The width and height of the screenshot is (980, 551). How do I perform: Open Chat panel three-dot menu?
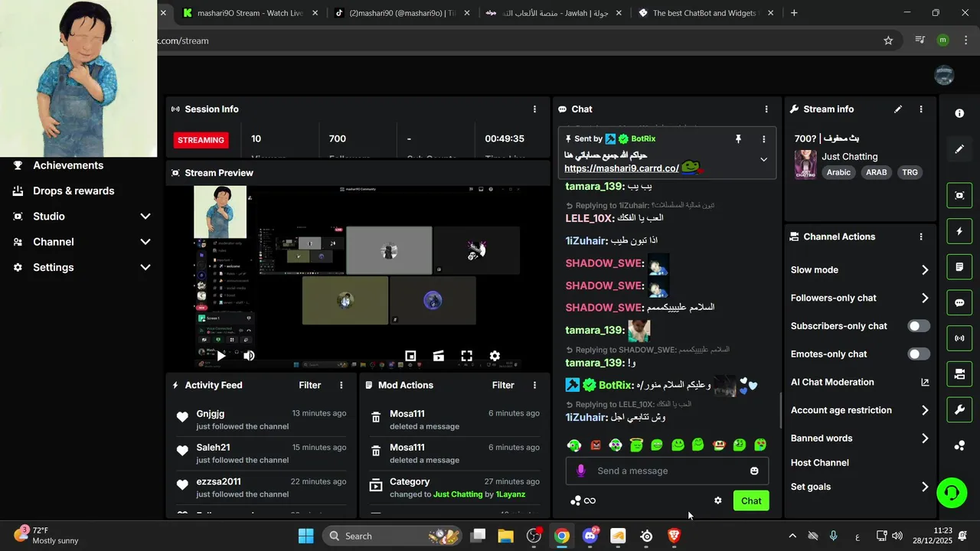(x=766, y=109)
